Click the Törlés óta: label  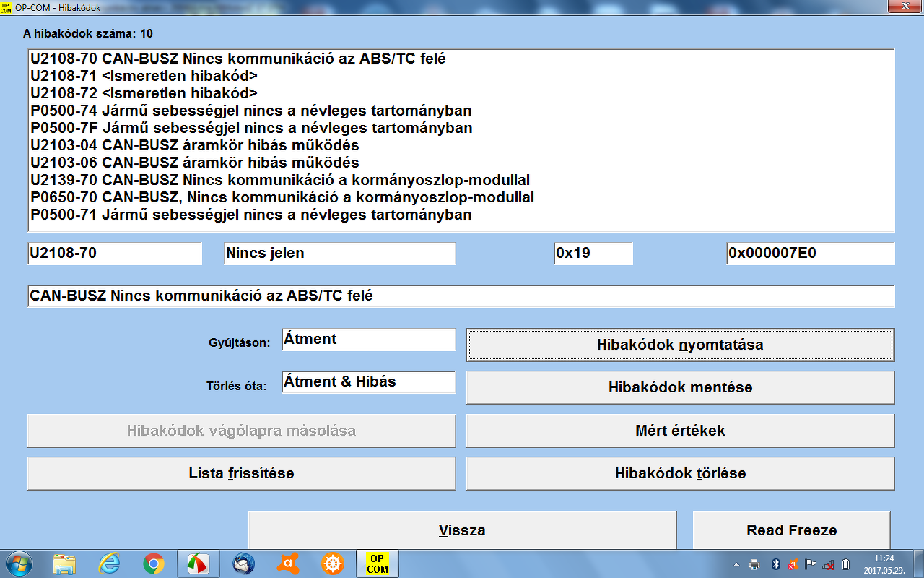pyautogui.click(x=237, y=386)
